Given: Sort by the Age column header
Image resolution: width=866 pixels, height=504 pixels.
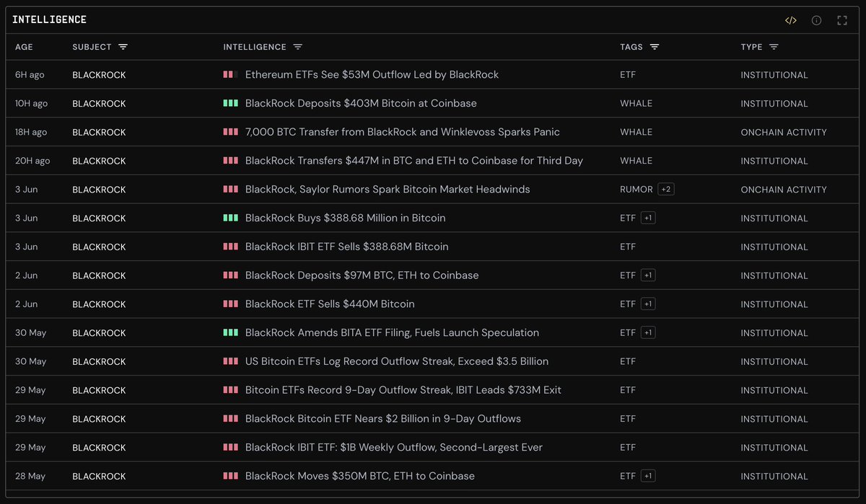Looking at the screenshot, I should tap(24, 47).
